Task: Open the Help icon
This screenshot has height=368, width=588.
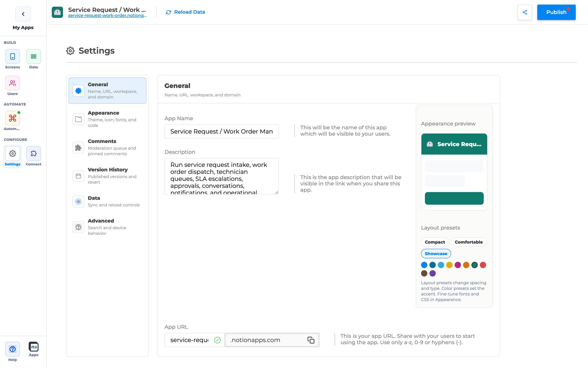Action: tap(13, 349)
